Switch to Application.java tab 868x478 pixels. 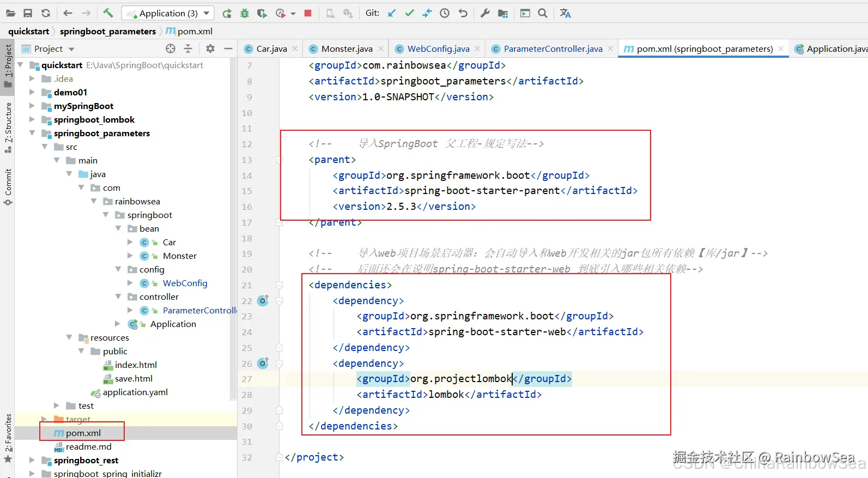[x=831, y=49]
